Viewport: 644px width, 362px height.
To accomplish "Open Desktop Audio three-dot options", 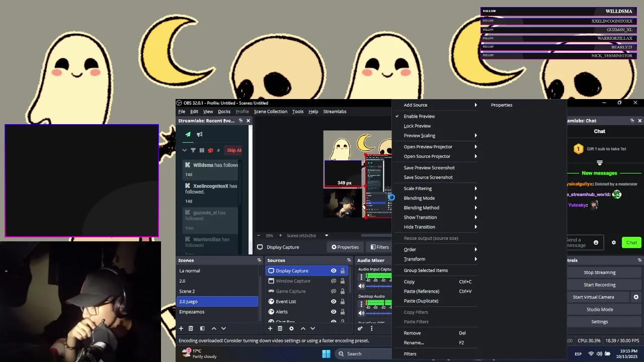I will point(361,304).
